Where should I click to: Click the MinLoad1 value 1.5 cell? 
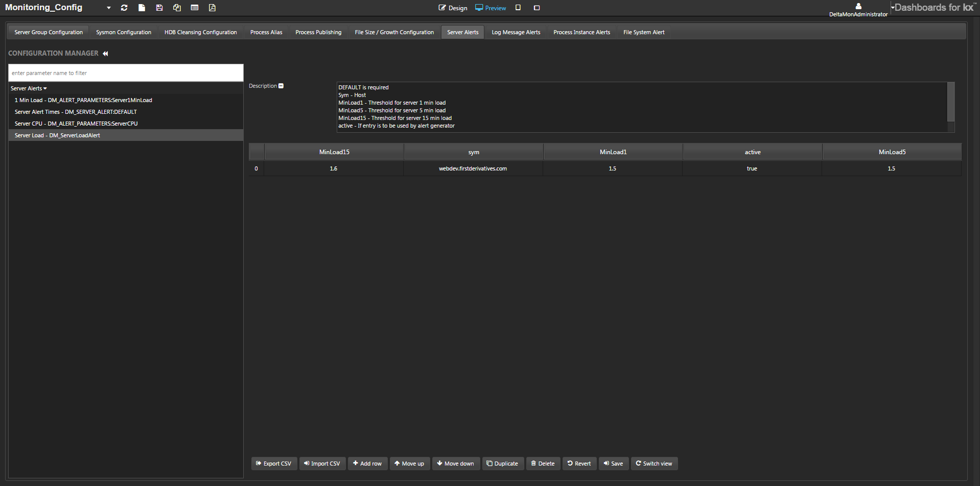click(613, 168)
